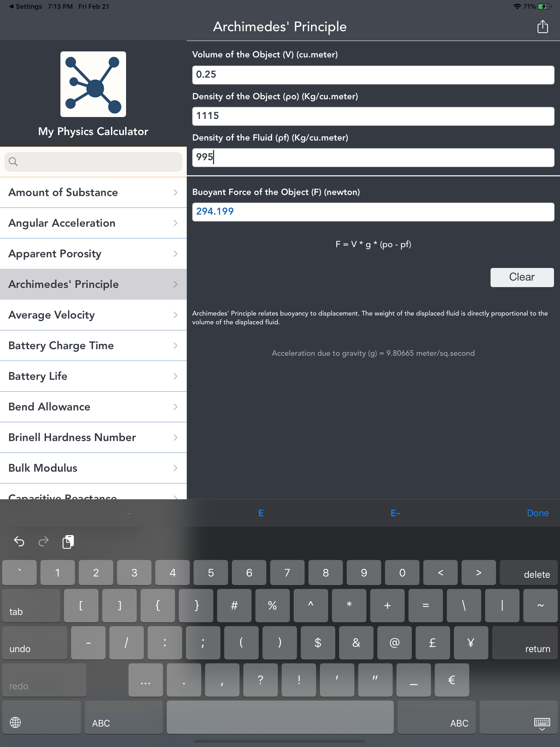Tap the undo arrow on the keyboard toolbar
The width and height of the screenshot is (560, 747).
(19, 542)
